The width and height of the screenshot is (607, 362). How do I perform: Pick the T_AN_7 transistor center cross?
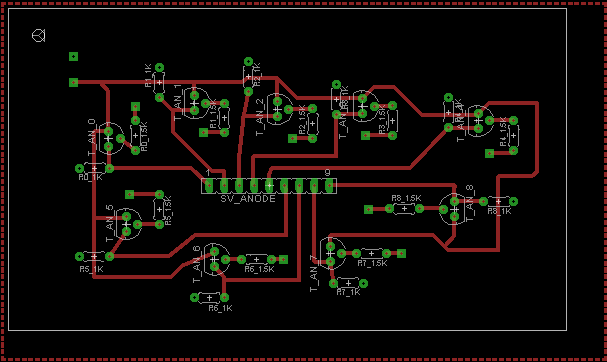[x=330, y=254]
